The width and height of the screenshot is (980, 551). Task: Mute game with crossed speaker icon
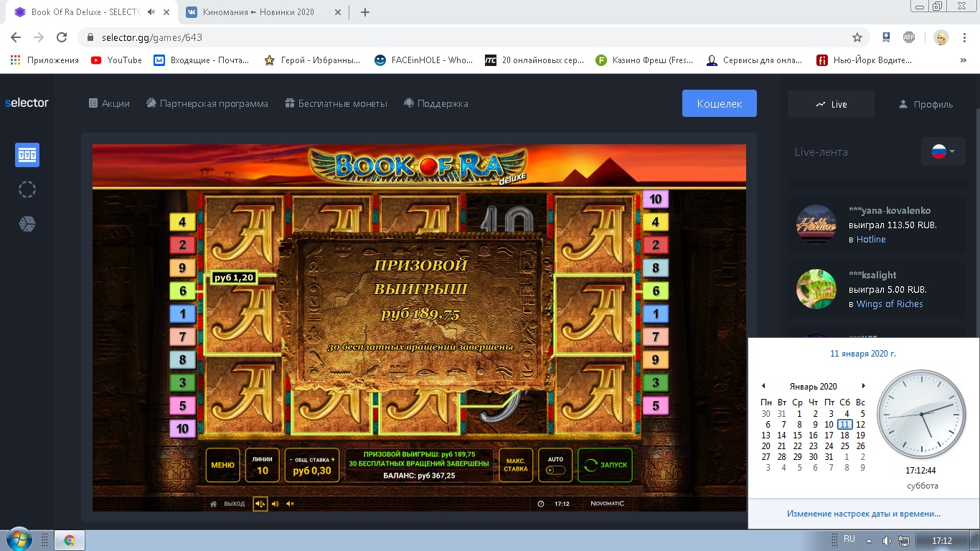290,504
